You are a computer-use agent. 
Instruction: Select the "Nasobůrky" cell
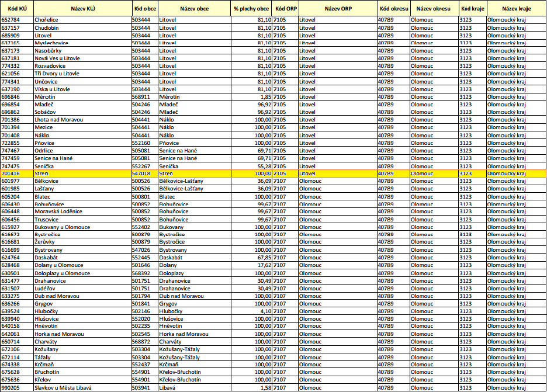pos(82,51)
